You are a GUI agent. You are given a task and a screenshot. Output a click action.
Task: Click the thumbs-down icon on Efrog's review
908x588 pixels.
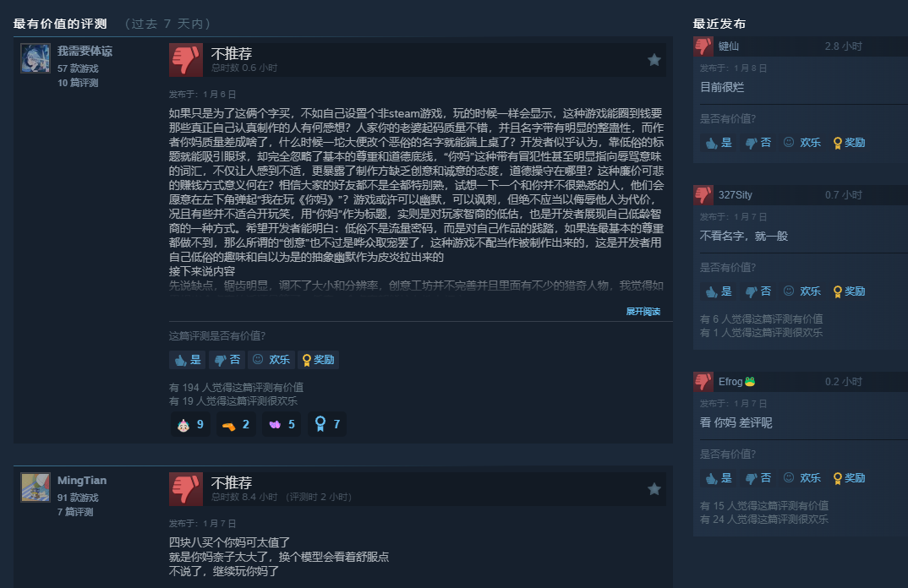(703, 381)
